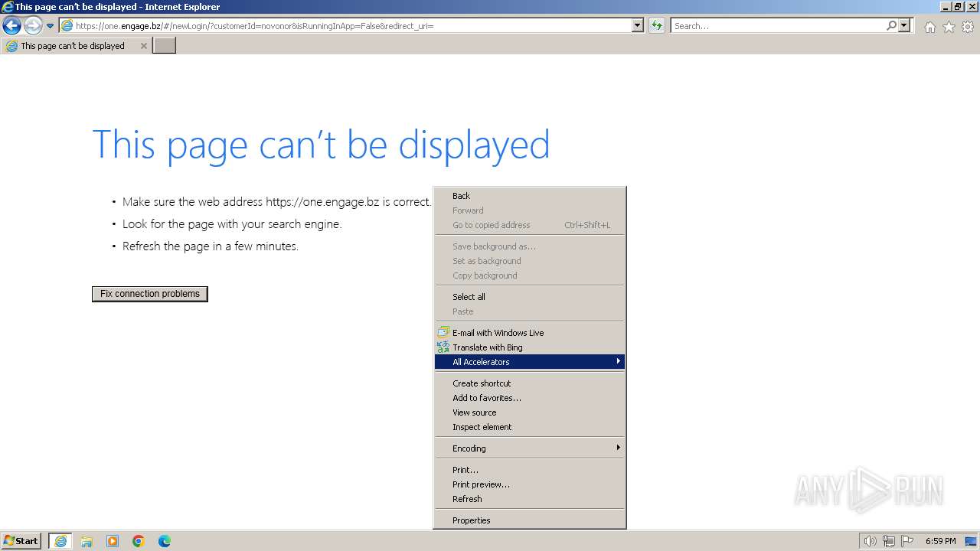The width and height of the screenshot is (980, 551).
Task: Click the Action Center flag icon
Action: click(907, 541)
